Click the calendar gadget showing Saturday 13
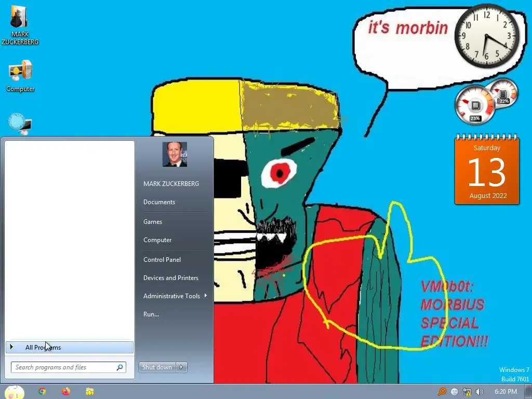Viewport: 532px width, 399px height. pyautogui.click(x=487, y=170)
